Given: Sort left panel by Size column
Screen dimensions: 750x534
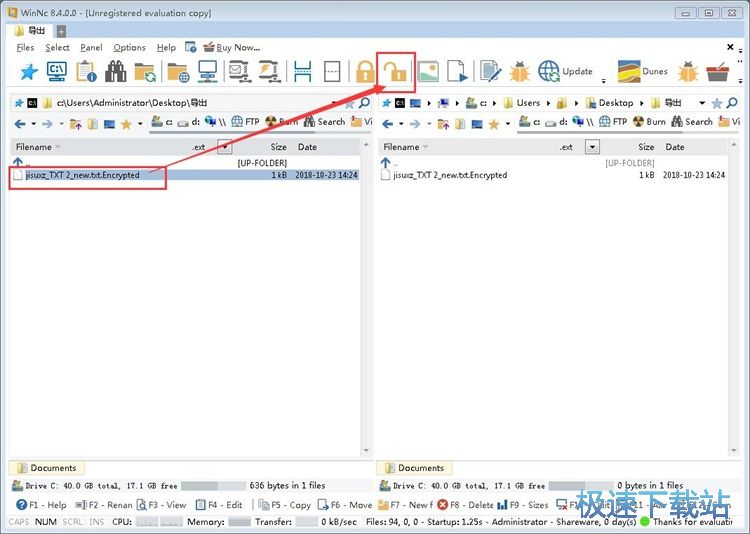Looking at the screenshot, I should point(278,147).
